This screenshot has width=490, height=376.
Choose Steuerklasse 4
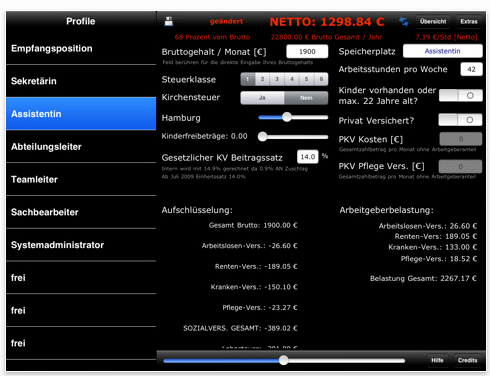click(x=292, y=79)
